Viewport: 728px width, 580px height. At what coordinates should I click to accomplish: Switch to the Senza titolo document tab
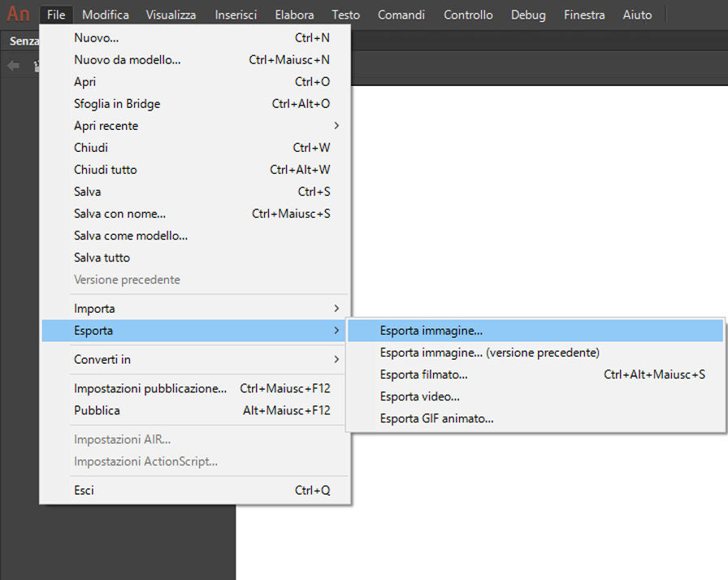[x=22, y=41]
